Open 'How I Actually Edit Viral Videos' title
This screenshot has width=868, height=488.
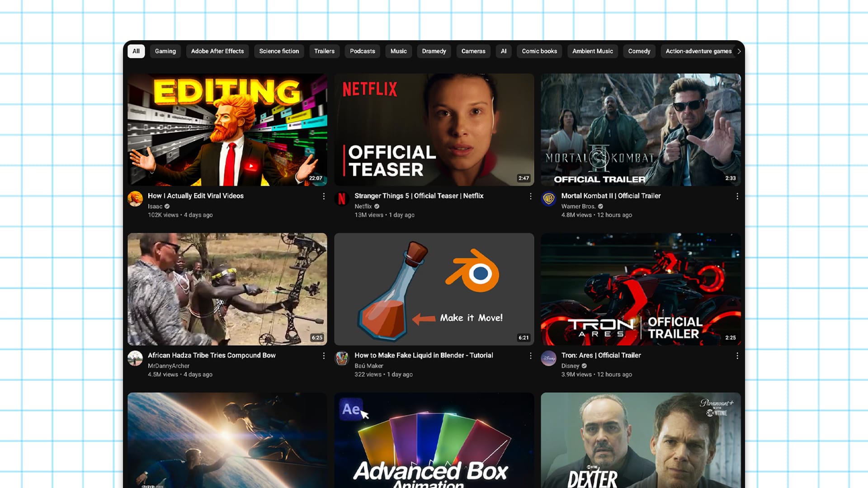click(195, 196)
